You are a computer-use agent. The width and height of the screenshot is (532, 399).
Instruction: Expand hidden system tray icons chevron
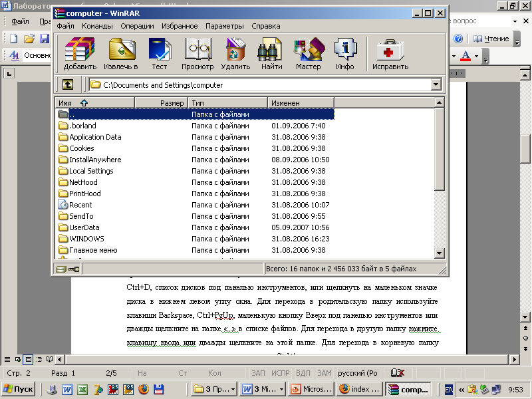pos(462,390)
